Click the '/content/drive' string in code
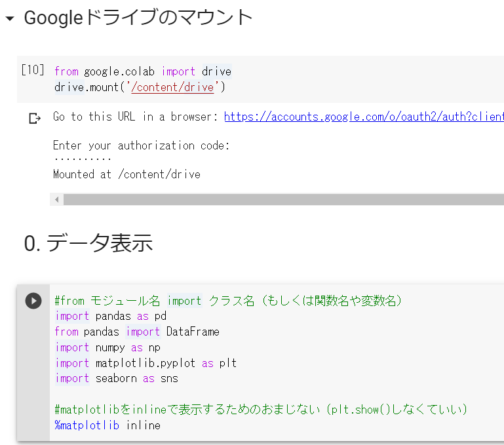 pyautogui.click(x=172, y=87)
